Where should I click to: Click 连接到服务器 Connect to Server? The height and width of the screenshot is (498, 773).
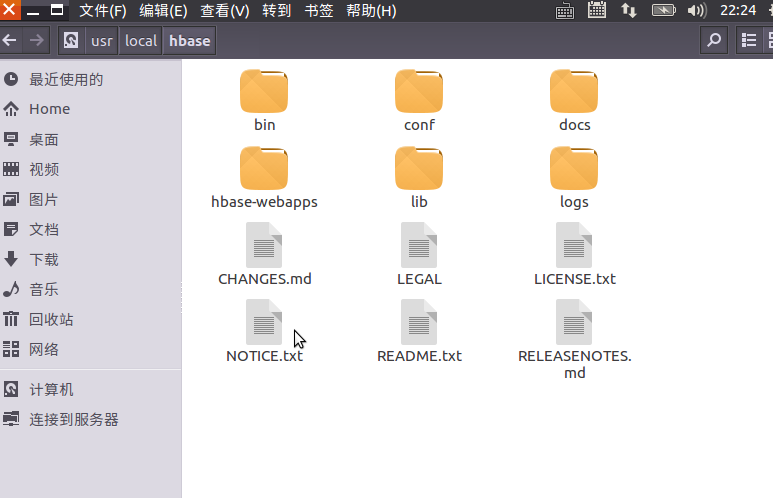point(91,419)
